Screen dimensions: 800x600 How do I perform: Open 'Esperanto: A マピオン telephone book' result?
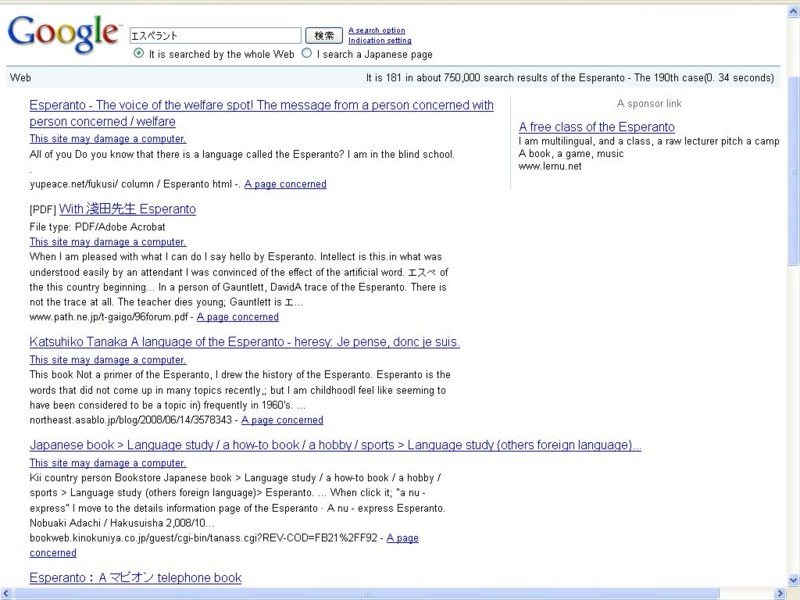135,578
